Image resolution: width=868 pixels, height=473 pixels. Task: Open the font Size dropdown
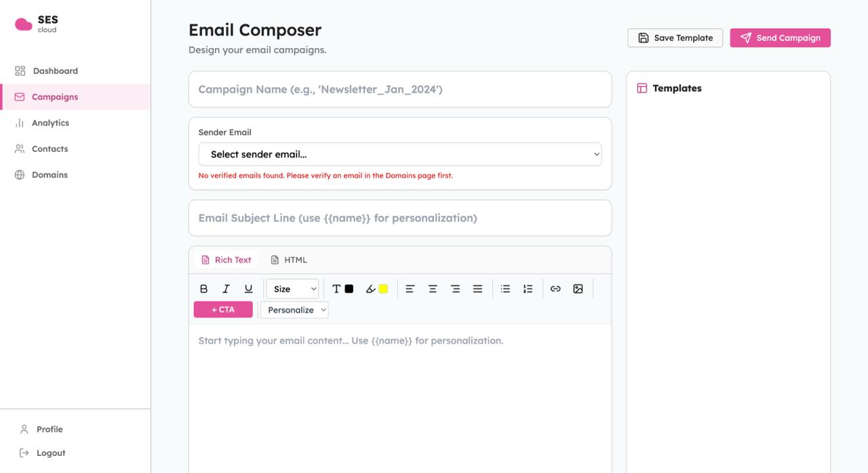pyautogui.click(x=292, y=288)
